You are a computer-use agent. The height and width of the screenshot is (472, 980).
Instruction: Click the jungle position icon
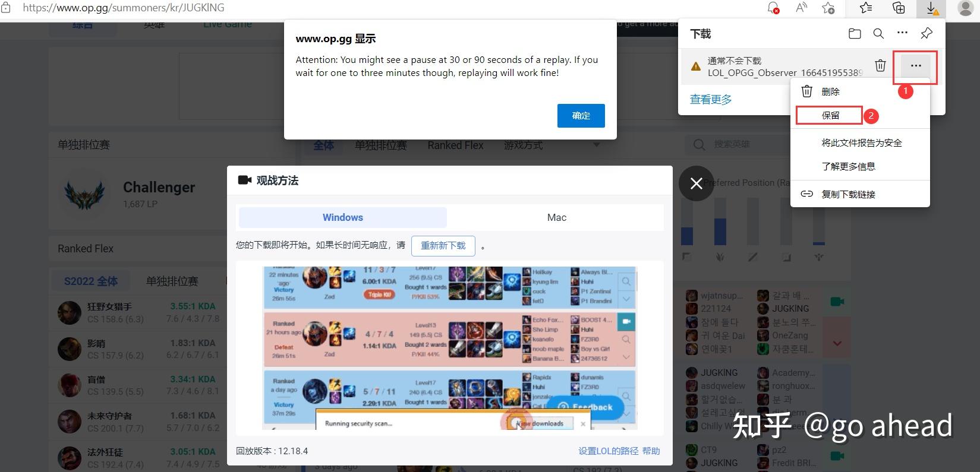[720, 257]
